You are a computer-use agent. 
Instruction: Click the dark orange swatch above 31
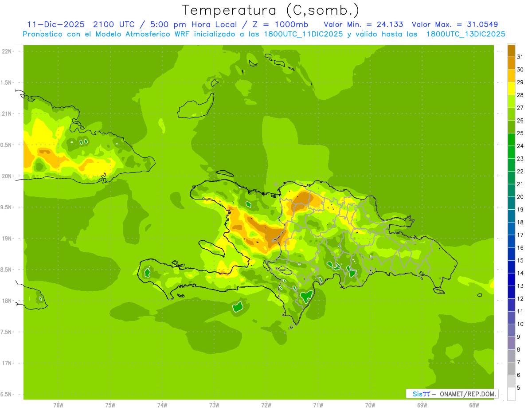point(511,51)
